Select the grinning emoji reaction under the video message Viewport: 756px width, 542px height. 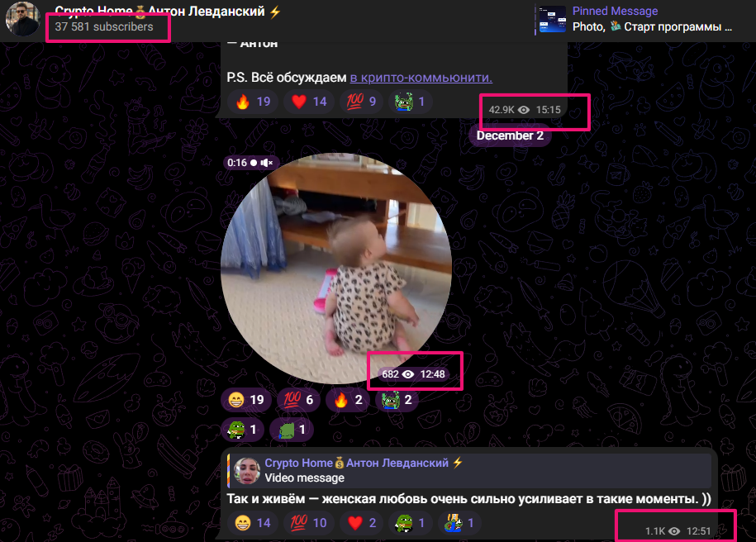click(246, 399)
